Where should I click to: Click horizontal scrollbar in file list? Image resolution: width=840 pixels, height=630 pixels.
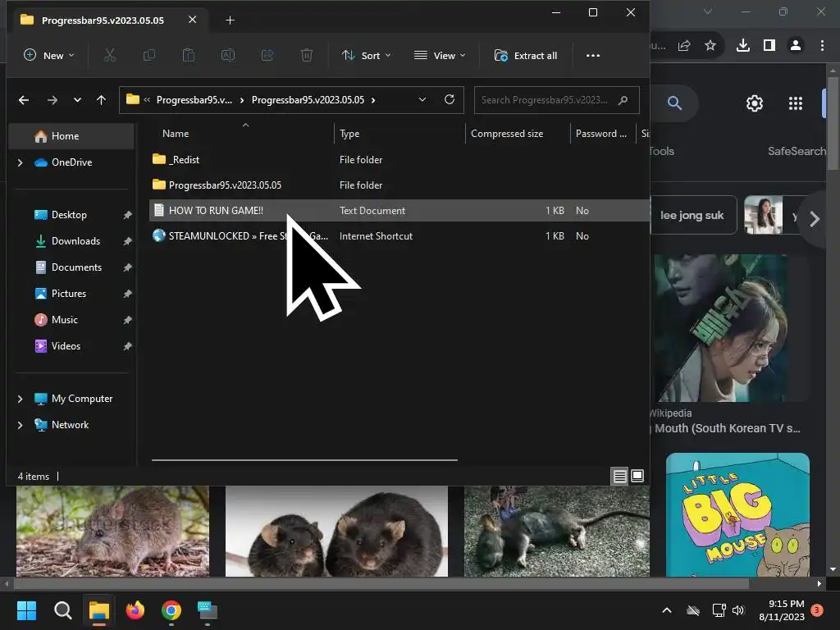coord(304,459)
